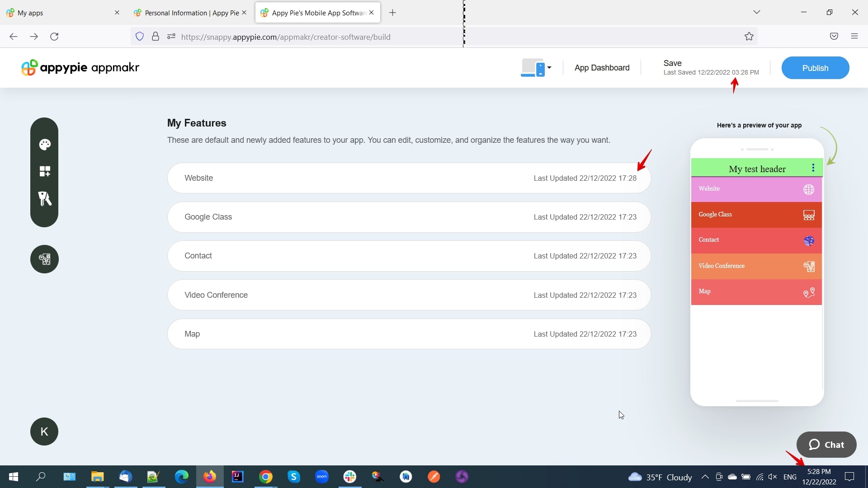The image size is (868, 488).
Task: Open the list all tabs dropdown
Action: click(x=756, y=12)
